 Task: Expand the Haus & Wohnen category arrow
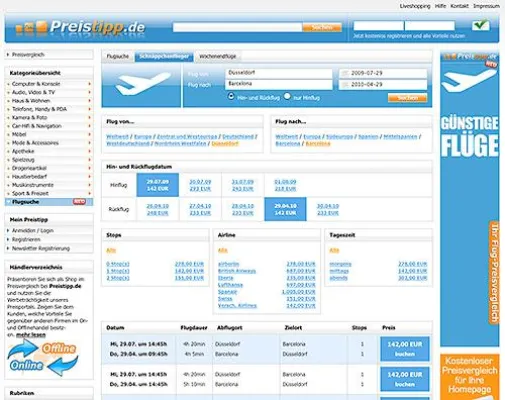tap(89, 101)
